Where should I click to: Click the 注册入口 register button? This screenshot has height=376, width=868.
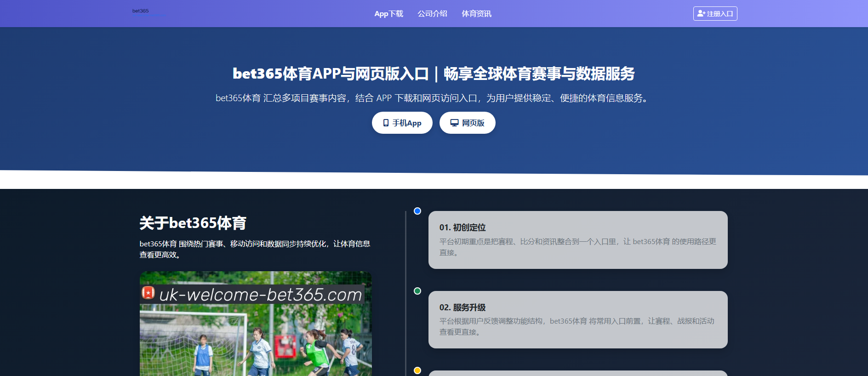(x=715, y=14)
